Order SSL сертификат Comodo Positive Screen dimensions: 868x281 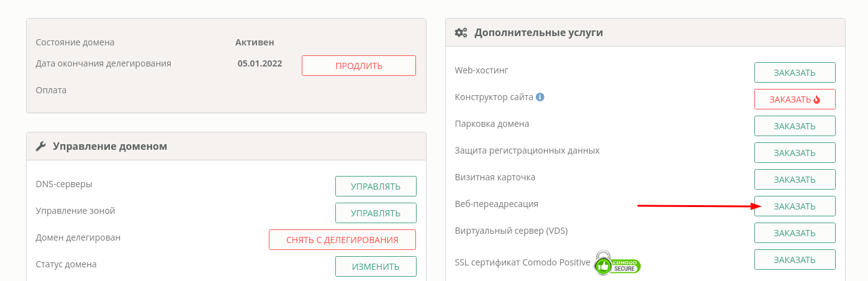[795, 260]
